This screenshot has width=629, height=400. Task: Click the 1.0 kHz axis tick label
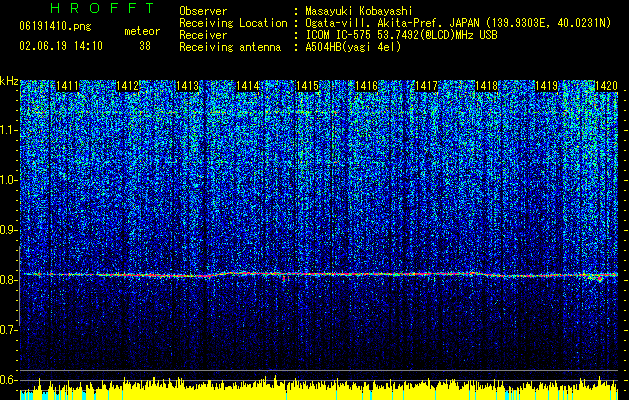coord(9,180)
